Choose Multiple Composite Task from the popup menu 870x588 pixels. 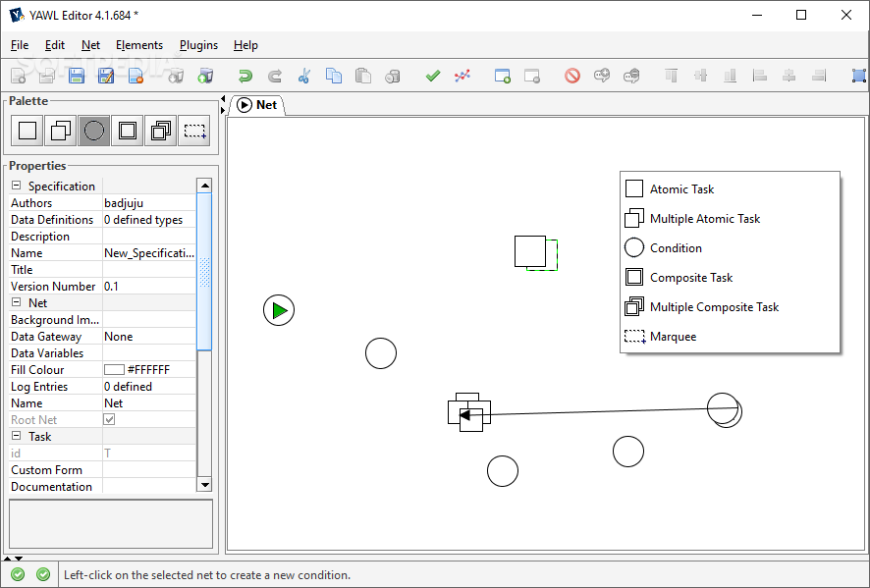point(730,306)
